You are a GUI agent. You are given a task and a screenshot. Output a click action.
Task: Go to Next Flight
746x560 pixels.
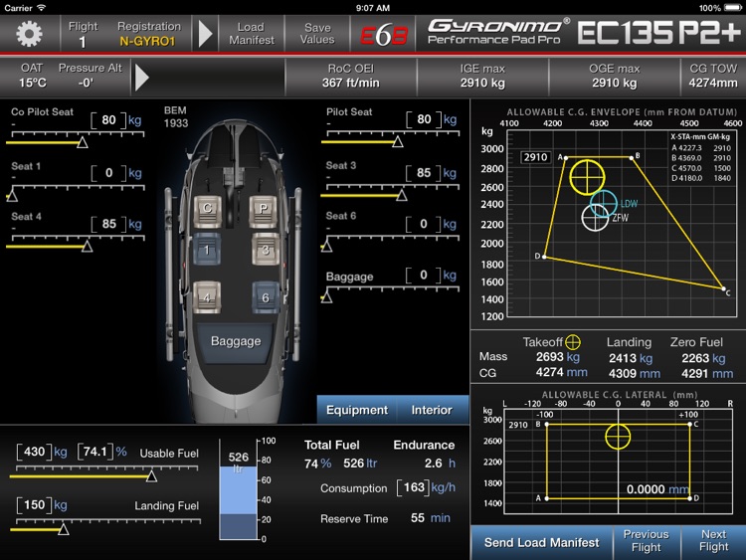[x=713, y=541]
